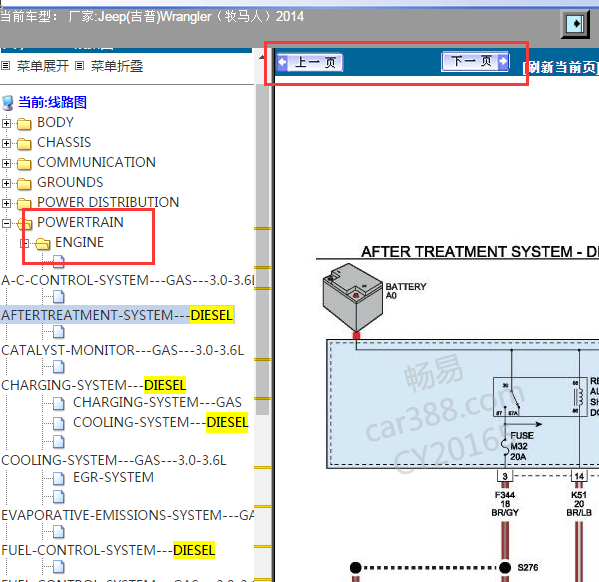Open EGR-SYSTEM diagram

click(x=113, y=477)
